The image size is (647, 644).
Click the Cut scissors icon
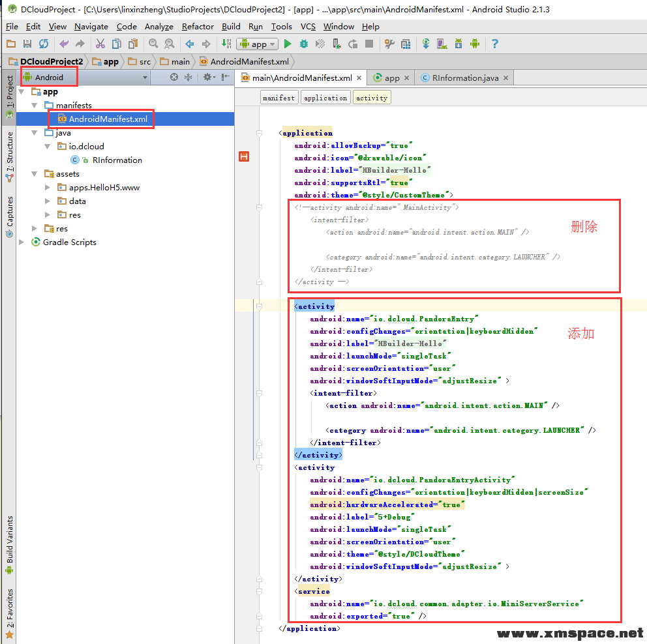coord(100,44)
